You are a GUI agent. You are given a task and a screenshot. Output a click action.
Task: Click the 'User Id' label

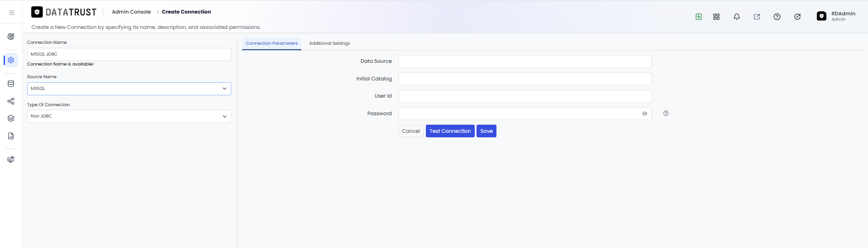coord(383,96)
